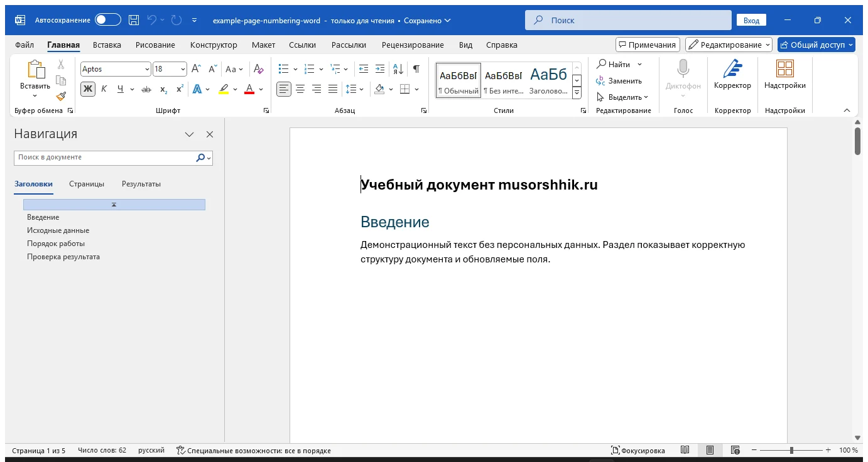Toggle left text alignment

click(x=284, y=89)
